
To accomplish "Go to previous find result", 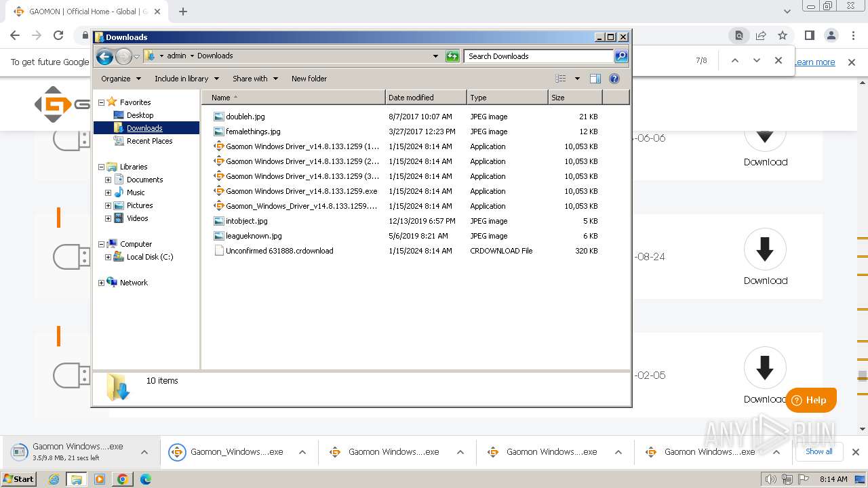I will point(734,60).
